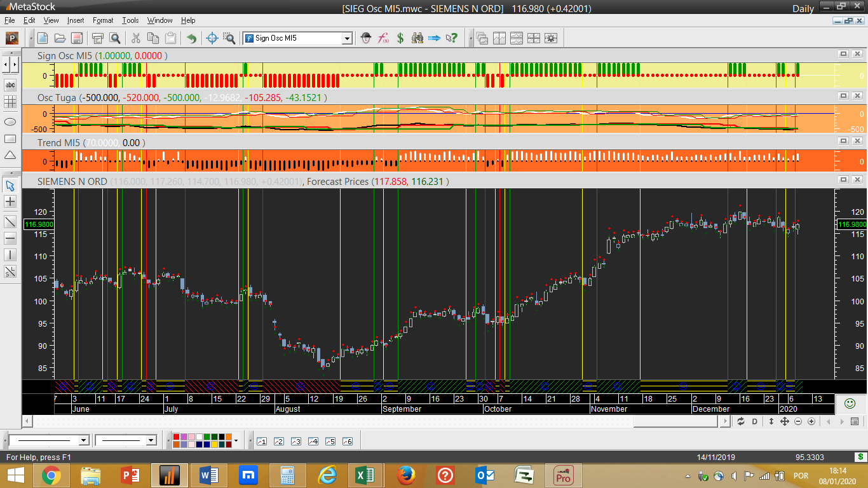Expand the Sign Osc MI5 indicator dropdown
The width and height of the screenshot is (868, 488).
click(x=347, y=38)
